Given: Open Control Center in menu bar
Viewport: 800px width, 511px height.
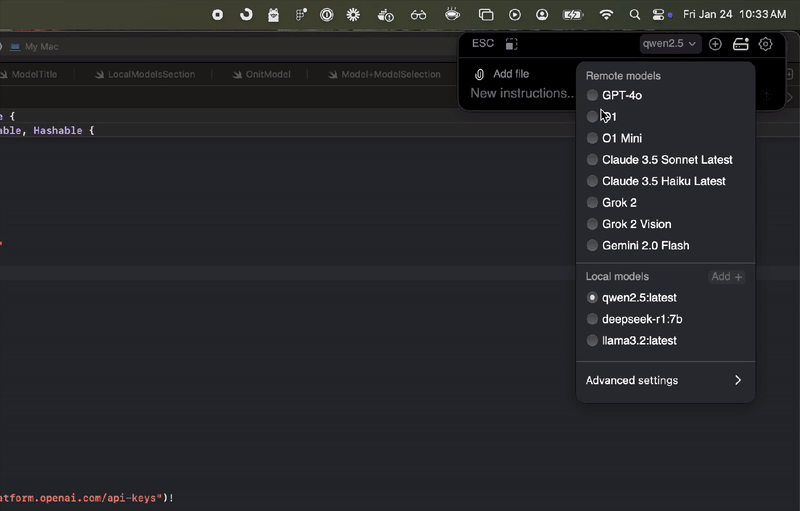Looking at the screenshot, I should click(x=659, y=15).
